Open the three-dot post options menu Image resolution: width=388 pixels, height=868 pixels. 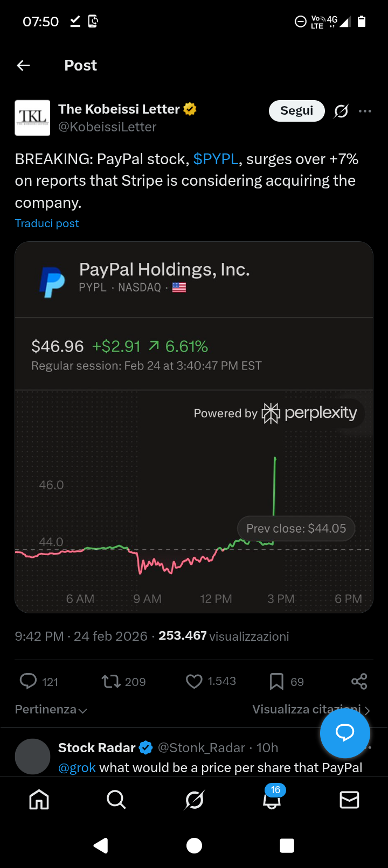(x=365, y=111)
